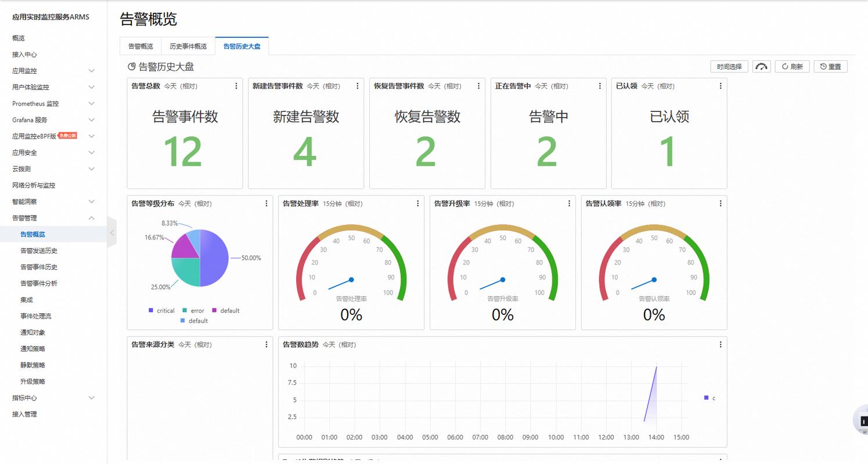Viewport: 868px width, 464px height.
Task: Toggle the blue default legend item
Action: (194, 321)
